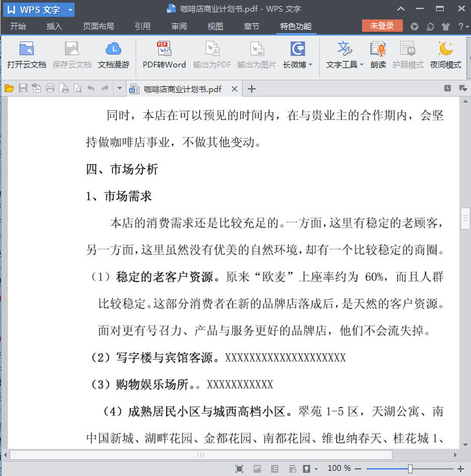
Task: Start 朗读 read aloud
Action: point(378,55)
